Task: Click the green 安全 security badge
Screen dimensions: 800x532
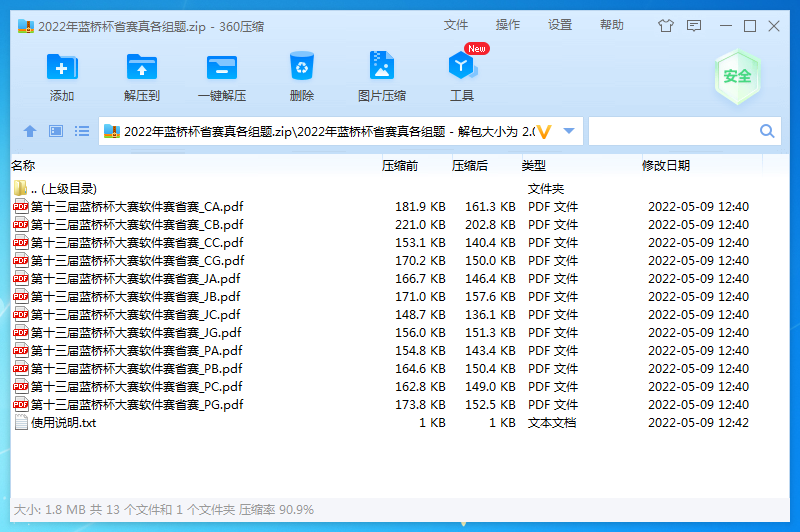Action: click(737, 77)
